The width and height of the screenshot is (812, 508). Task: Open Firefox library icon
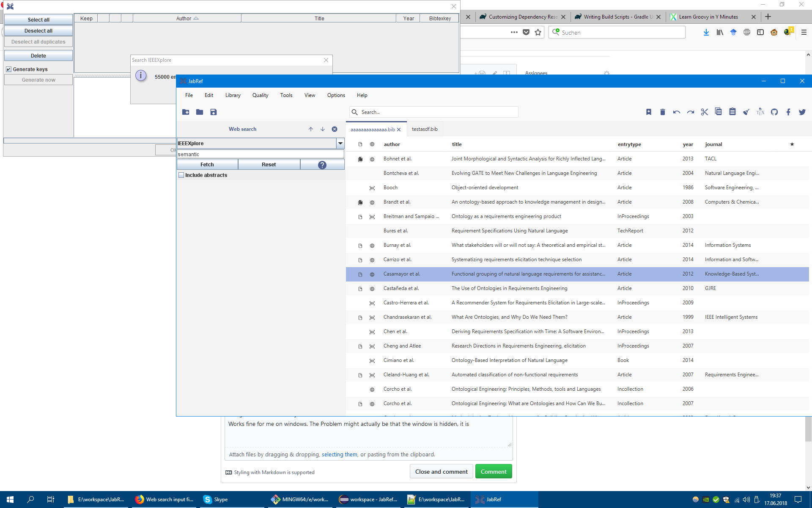pyautogui.click(x=720, y=33)
